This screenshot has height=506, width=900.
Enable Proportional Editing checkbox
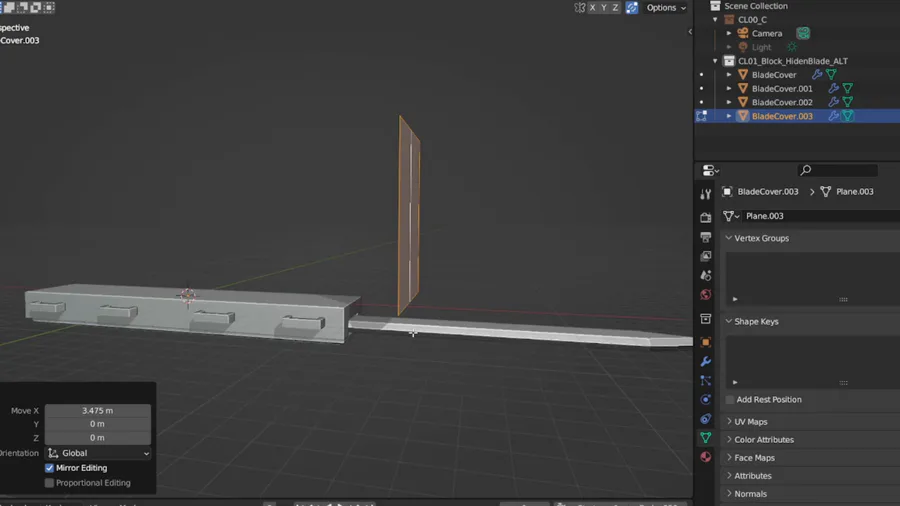(49, 483)
